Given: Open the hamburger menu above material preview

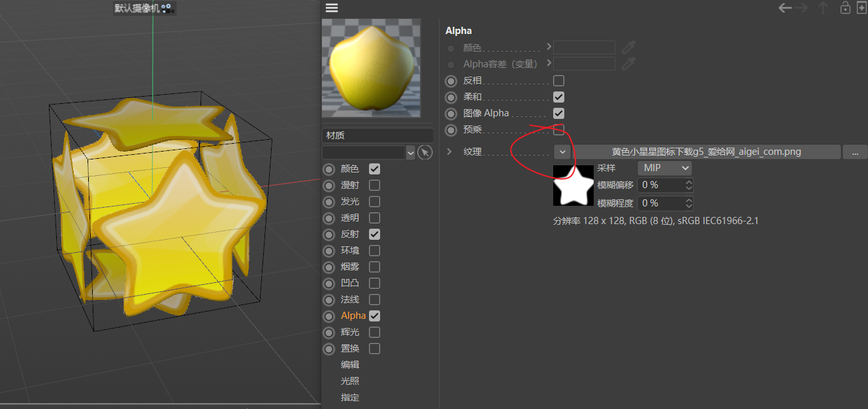Looking at the screenshot, I should coord(332,8).
